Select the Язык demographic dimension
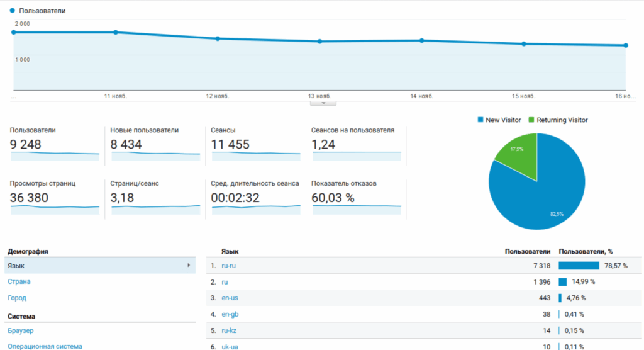The height and width of the screenshot is (350, 644). (x=16, y=266)
